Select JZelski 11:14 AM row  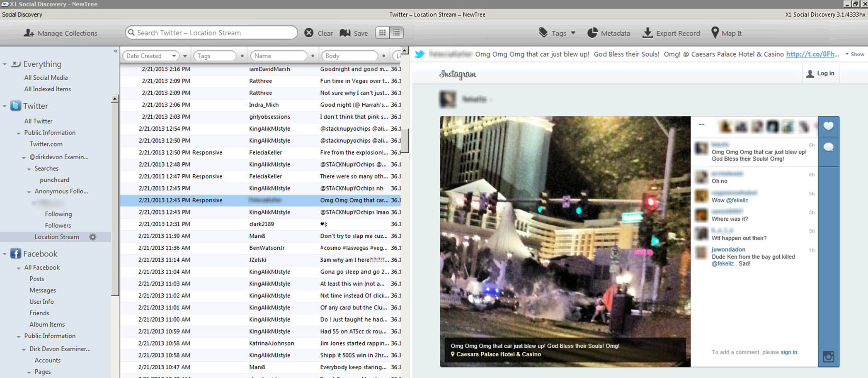(x=260, y=260)
